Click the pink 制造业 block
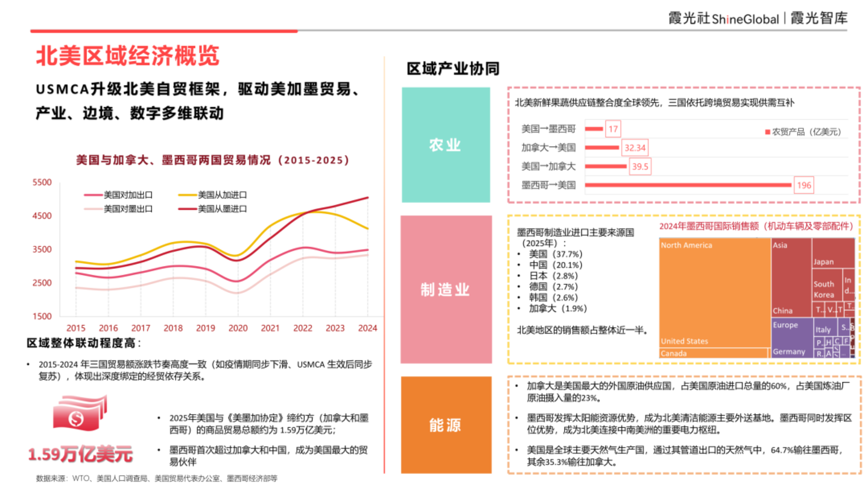 click(x=446, y=290)
